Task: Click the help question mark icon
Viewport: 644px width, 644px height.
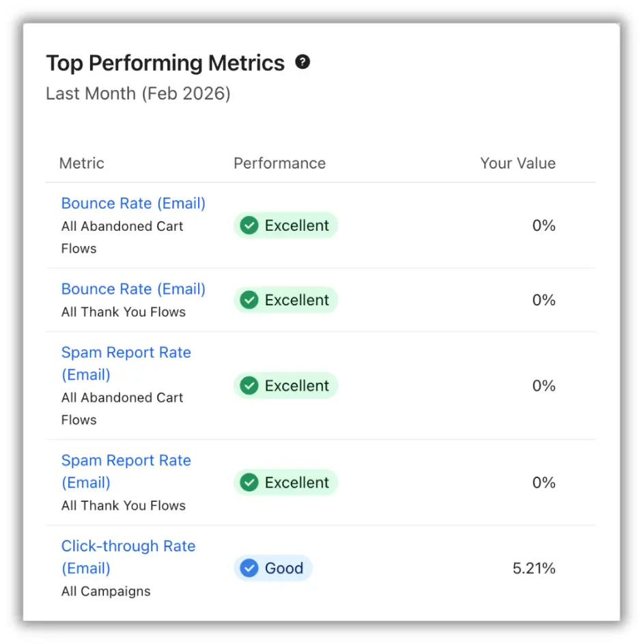Action: 303,62
